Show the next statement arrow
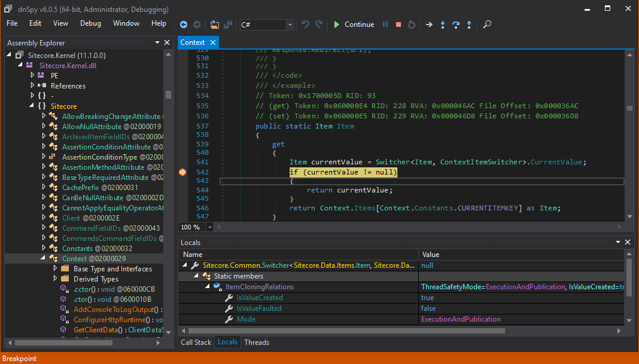 pyautogui.click(x=429, y=25)
